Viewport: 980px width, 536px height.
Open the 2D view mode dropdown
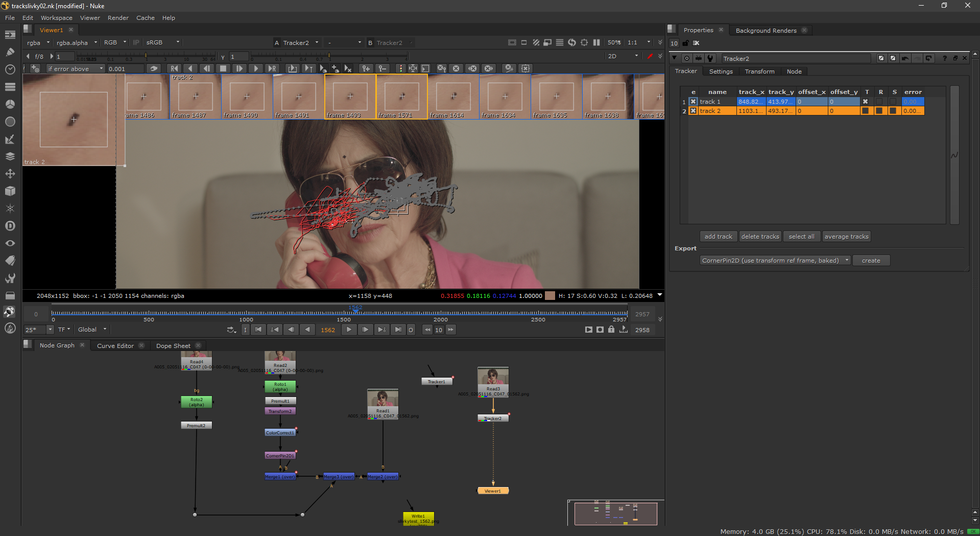(623, 56)
